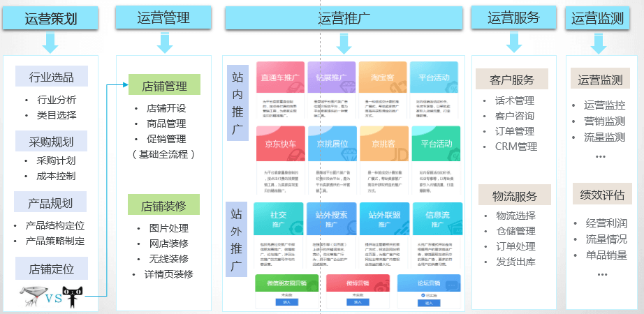Click the 产品策略制定 bullet item
Screen dimensions: 644x314
click(55, 241)
